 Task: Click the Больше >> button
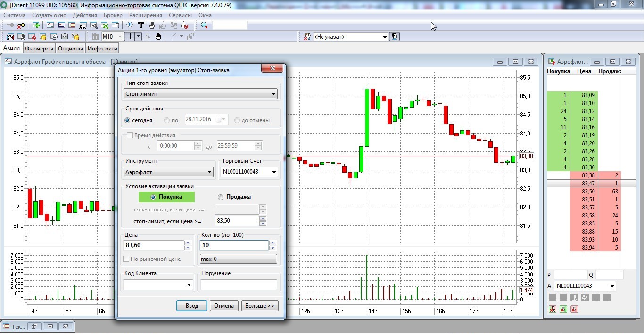pyautogui.click(x=260, y=306)
